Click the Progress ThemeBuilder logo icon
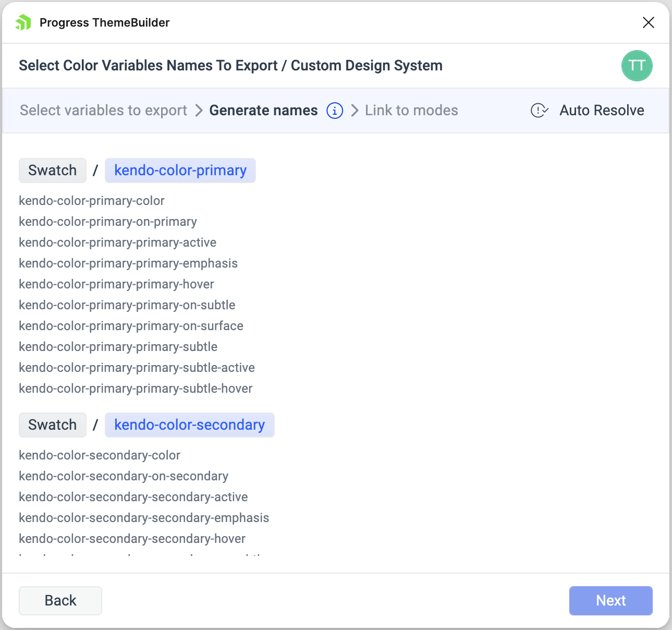 [x=22, y=22]
